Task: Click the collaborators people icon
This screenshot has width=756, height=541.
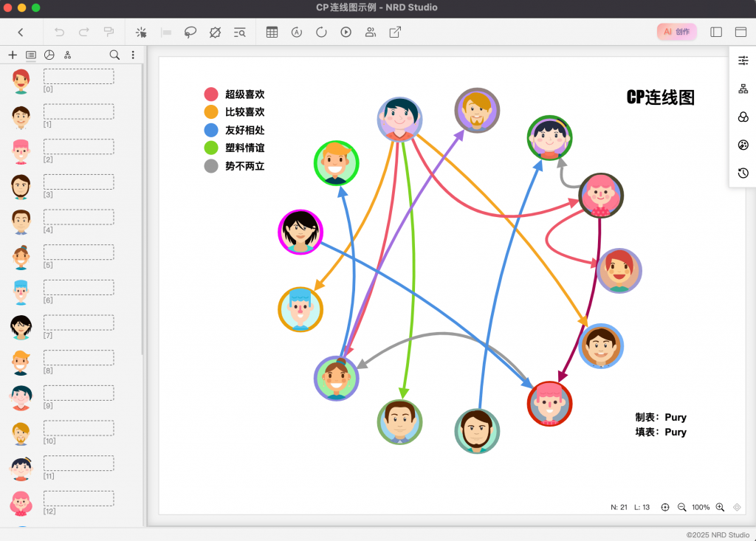Action: pos(370,32)
